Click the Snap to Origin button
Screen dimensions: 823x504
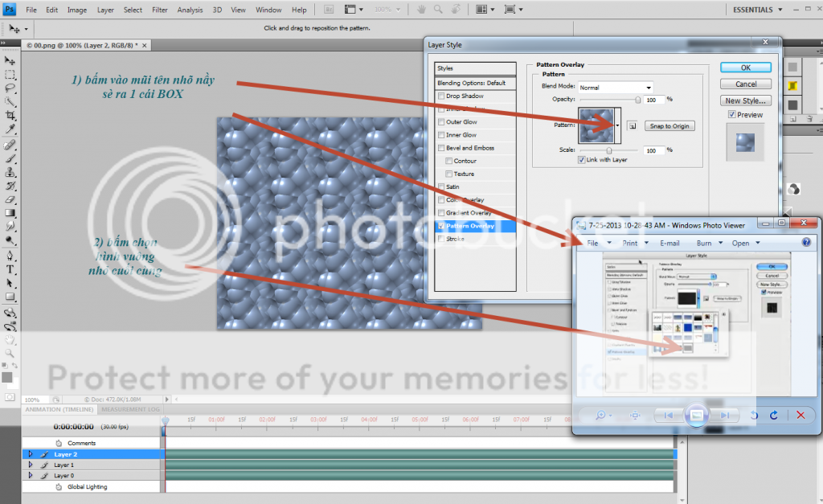tap(669, 126)
